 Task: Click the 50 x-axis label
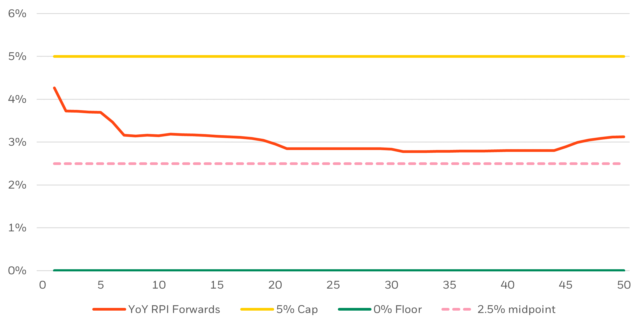click(x=624, y=285)
